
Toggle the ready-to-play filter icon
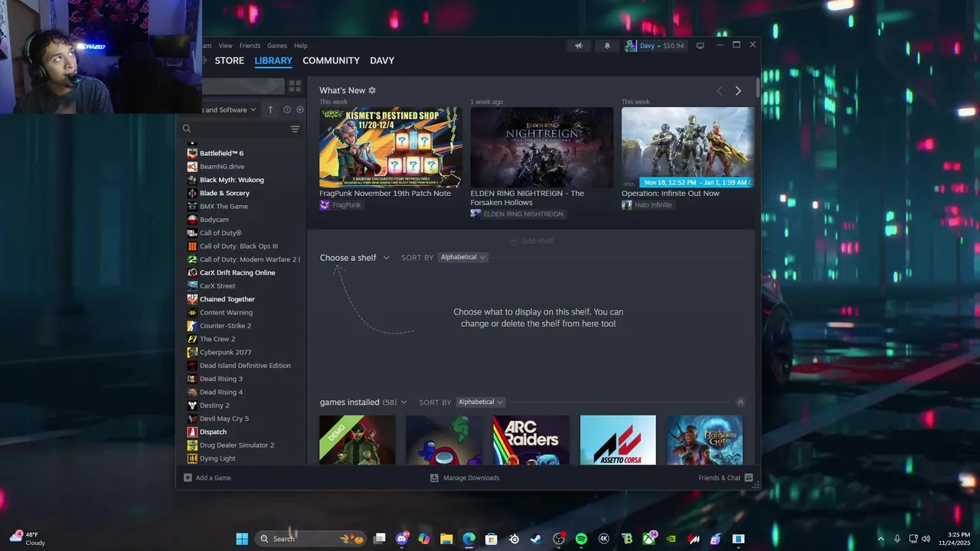coord(300,109)
